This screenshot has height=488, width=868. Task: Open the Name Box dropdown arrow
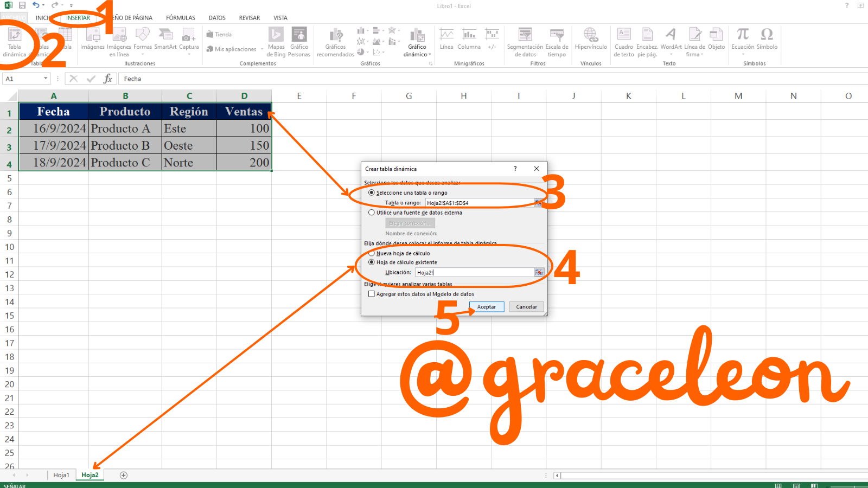46,79
